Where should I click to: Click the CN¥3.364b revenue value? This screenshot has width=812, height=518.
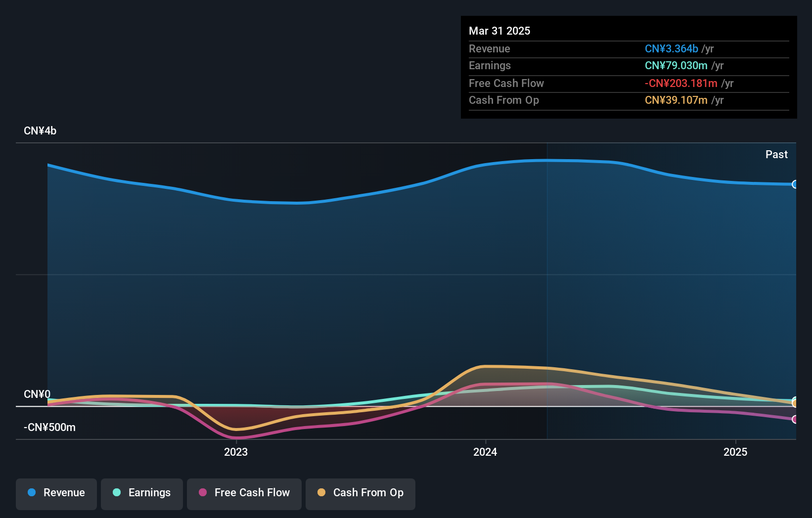(672, 48)
